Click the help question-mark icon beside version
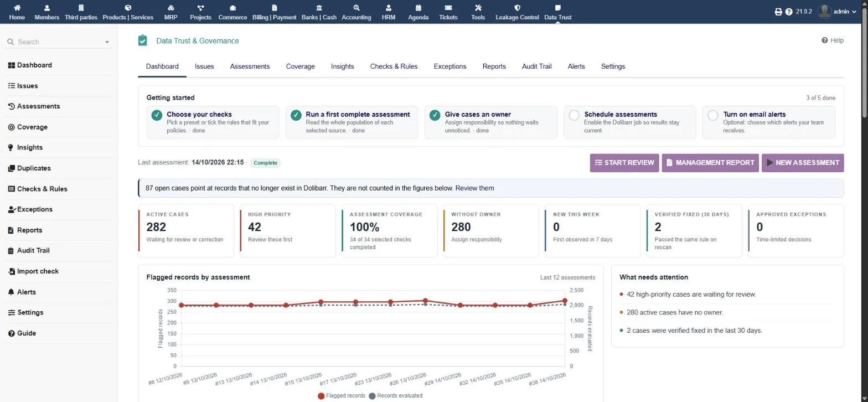The height and width of the screenshot is (402, 868). (789, 12)
